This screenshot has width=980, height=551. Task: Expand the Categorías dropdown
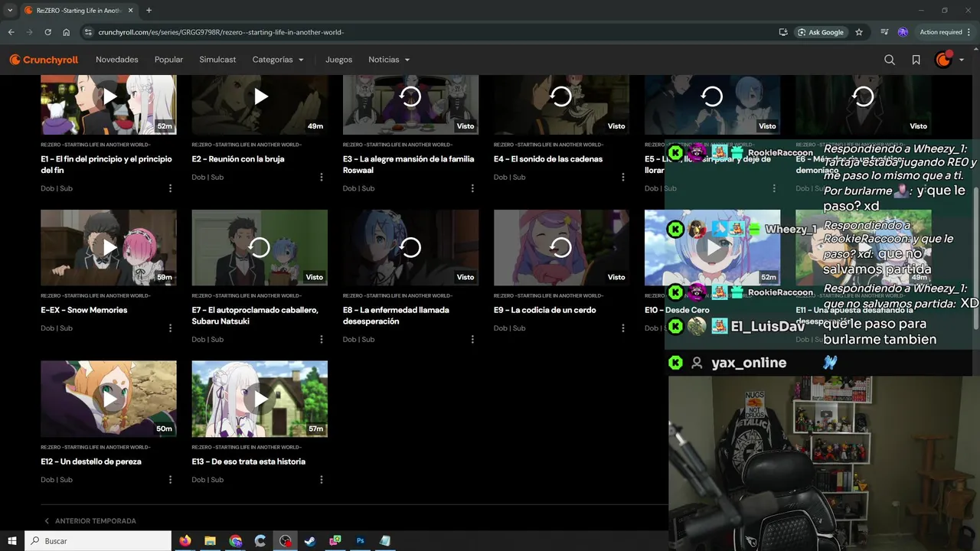(x=278, y=60)
